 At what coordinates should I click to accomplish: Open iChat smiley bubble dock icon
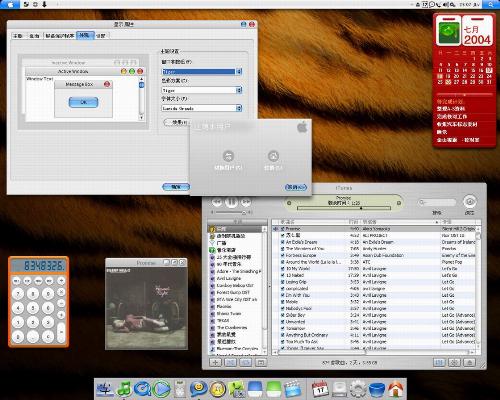pyautogui.click(x=199, y=389)
